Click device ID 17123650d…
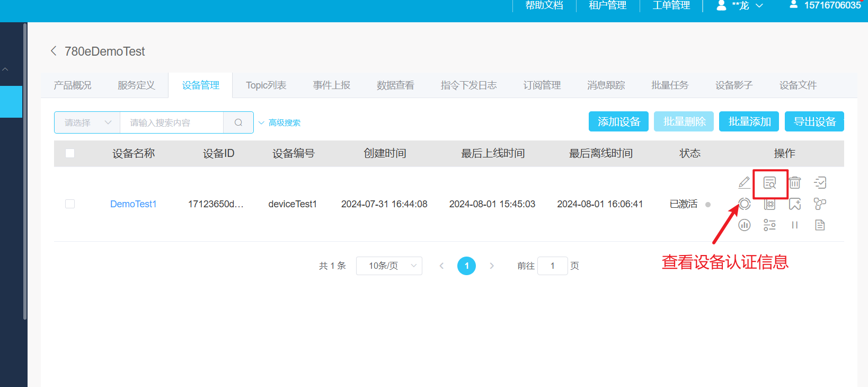Viewport: 868px width, 387px height. point(216,204)
